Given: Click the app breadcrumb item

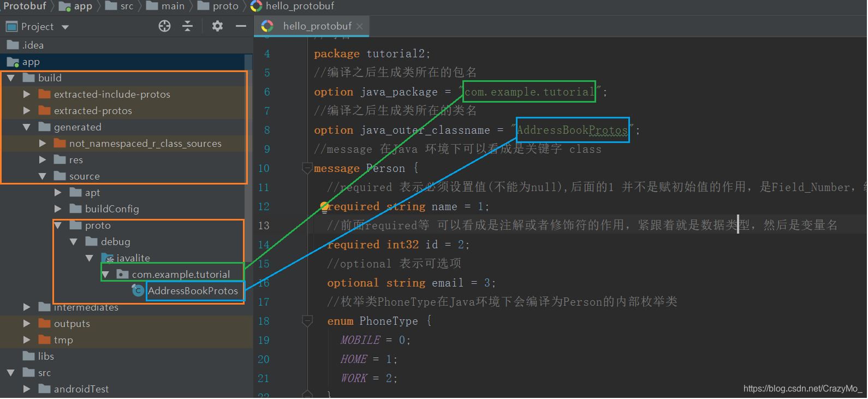Looking at the screenshot, I should 76,6.
